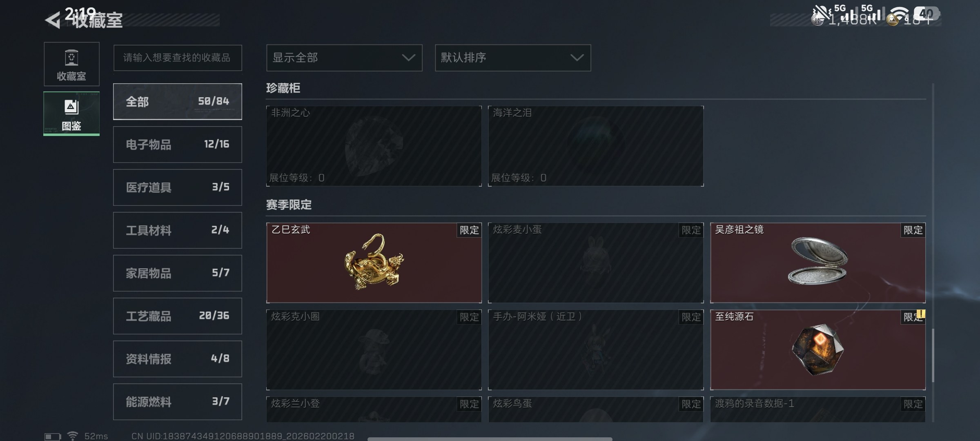Image resolution: width=980 pixels, height=441 pixels.
Task: Select the 图鉴 sidebar icon
Action: (71, 114)
